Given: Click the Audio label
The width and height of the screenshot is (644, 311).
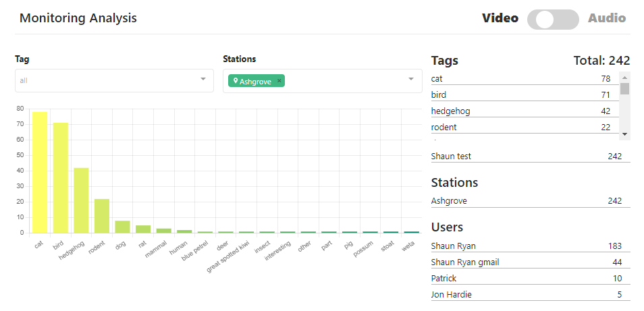Looking at the screenshot, I should 607,19.
